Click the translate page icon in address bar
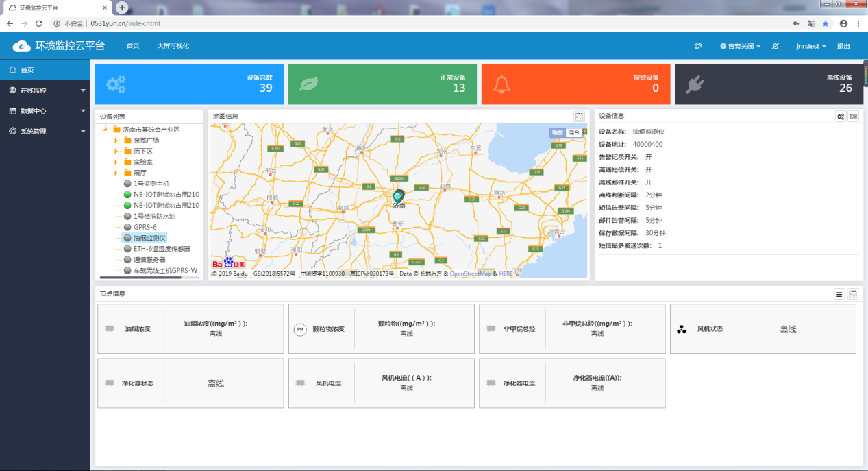 pyautogui.click(x=811, y=23)
